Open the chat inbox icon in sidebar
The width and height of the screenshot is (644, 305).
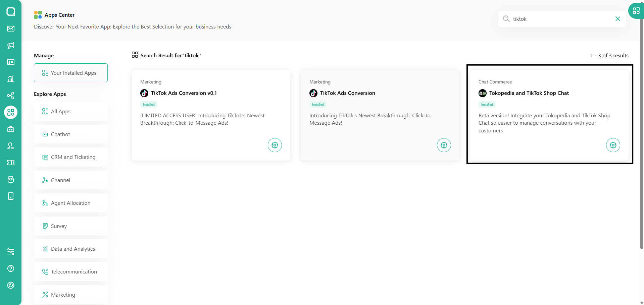pos(11,12)
